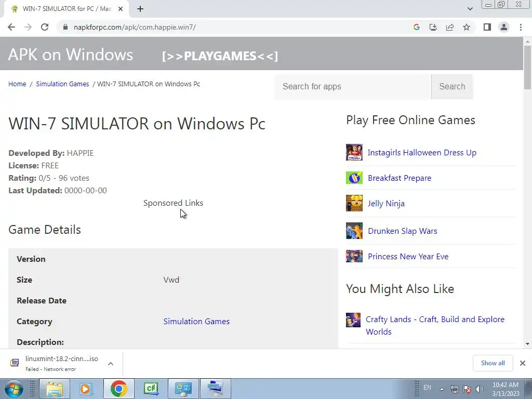Click the volume speaker tray icon
This screenshot has width=532, height=399.
[x=479, y=389]
